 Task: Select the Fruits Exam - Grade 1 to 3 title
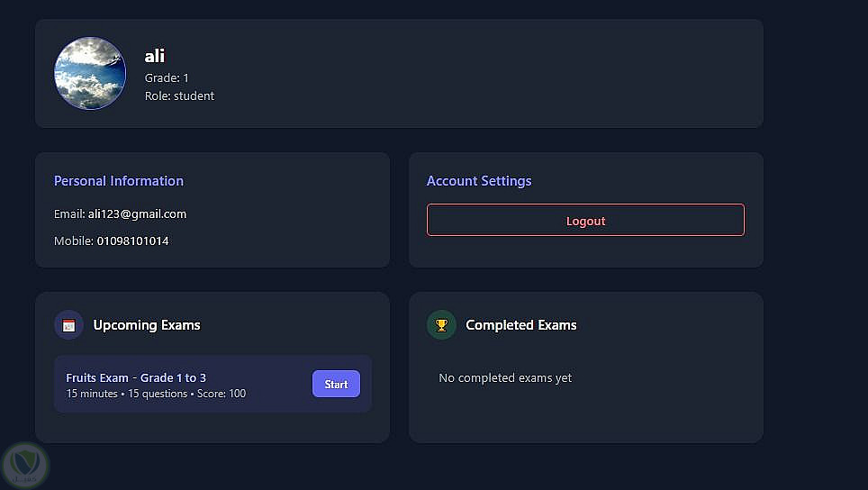tap(136, 377)
